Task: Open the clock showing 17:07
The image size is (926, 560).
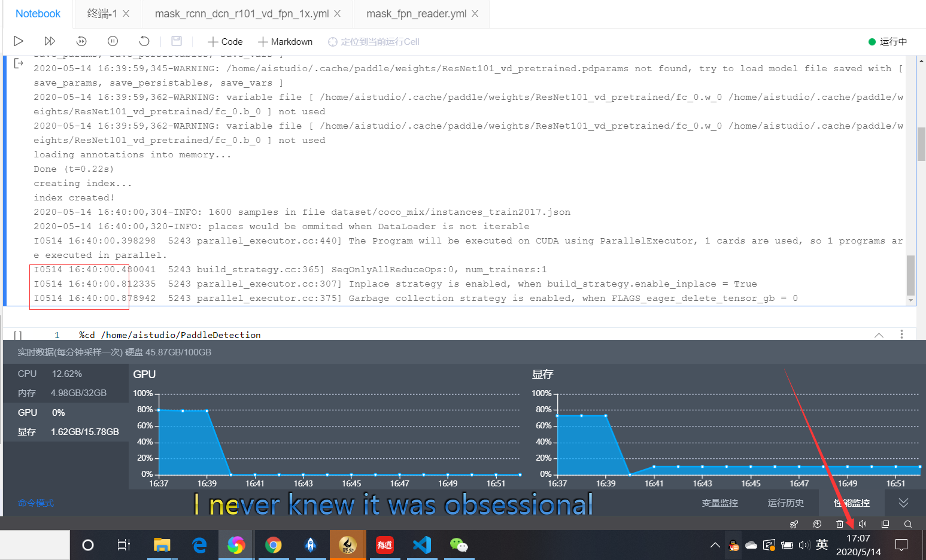Action: click(858, 545)
